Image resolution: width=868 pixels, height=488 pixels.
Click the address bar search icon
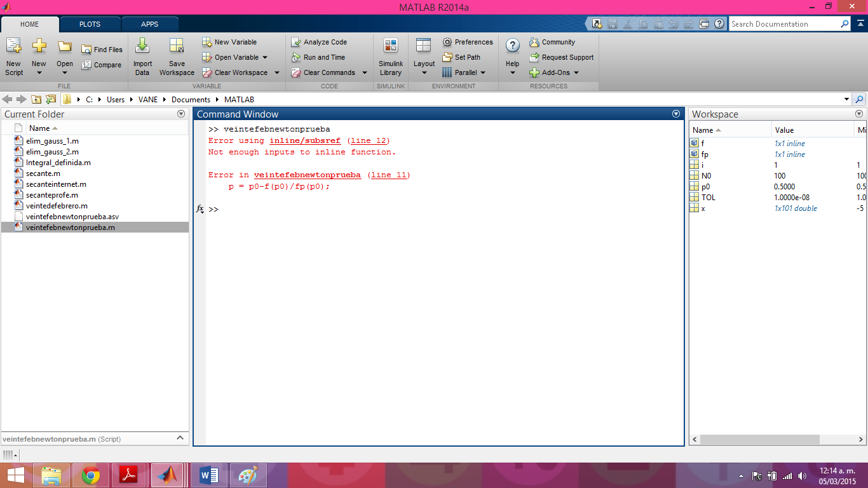[x=860, y=100]
